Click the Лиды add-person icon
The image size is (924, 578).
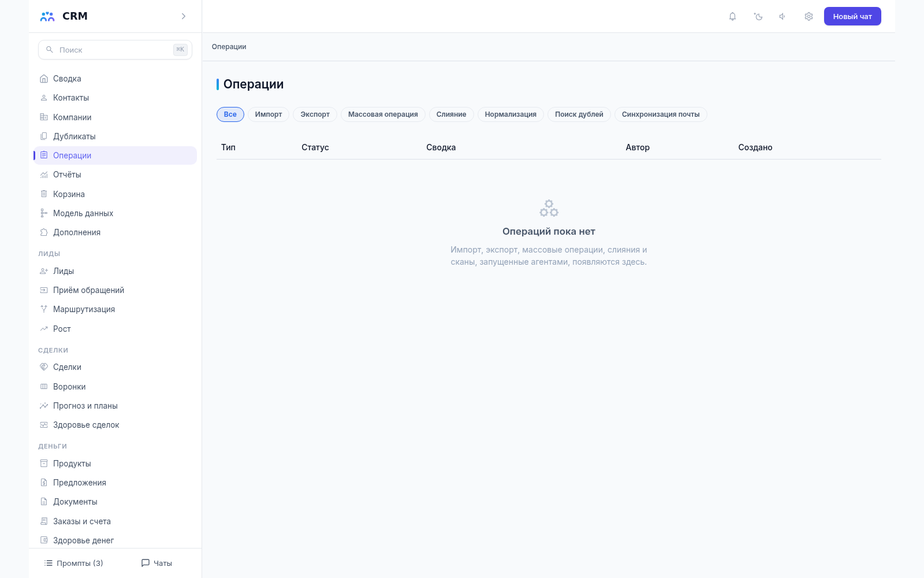(44, 271)
